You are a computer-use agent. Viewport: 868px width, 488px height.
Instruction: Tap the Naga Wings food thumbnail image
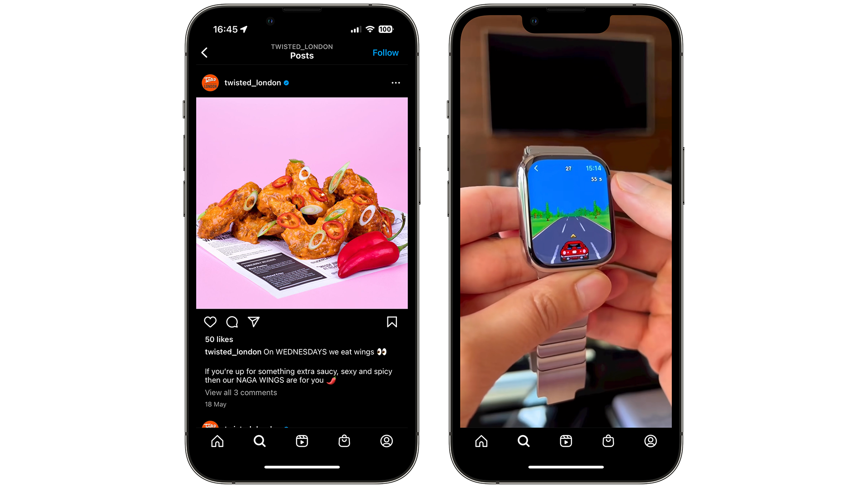302,202
